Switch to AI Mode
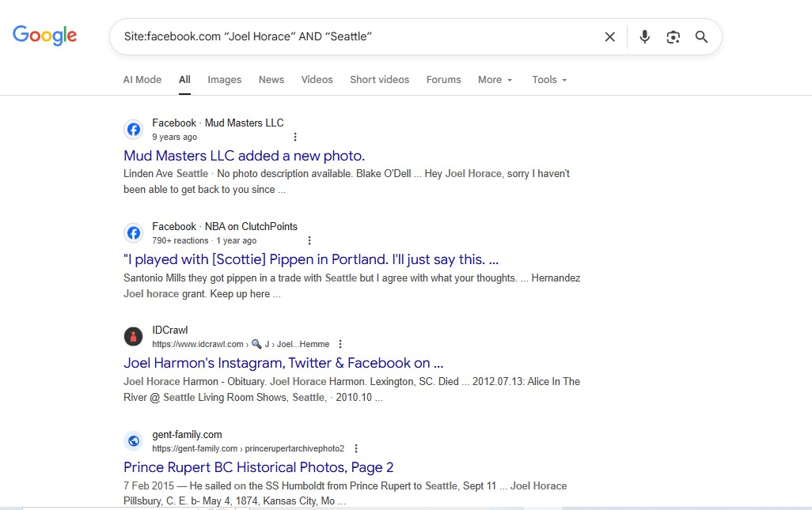812x510 pixels. [x=142, y=79]
